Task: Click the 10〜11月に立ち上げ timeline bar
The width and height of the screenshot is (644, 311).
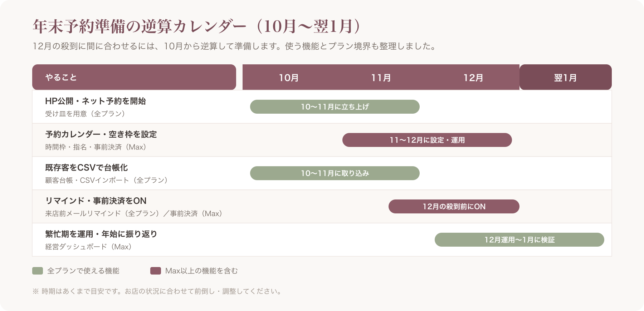Action: (x=335, y=107)
